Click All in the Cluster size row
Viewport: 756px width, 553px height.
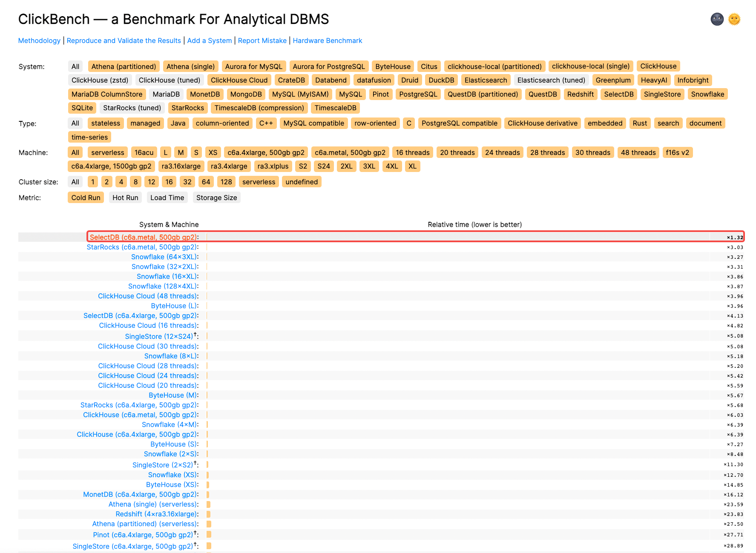tap(75, 182)
